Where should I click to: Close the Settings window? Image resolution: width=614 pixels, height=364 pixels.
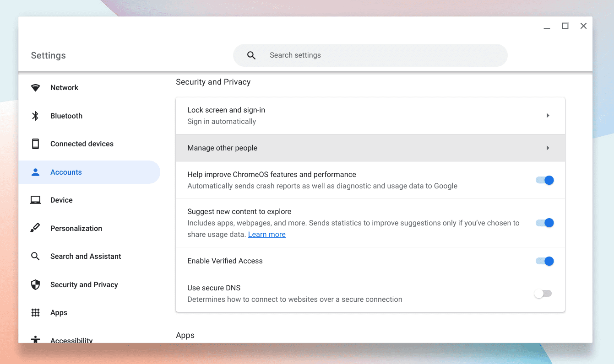click(x=583, y=26)
